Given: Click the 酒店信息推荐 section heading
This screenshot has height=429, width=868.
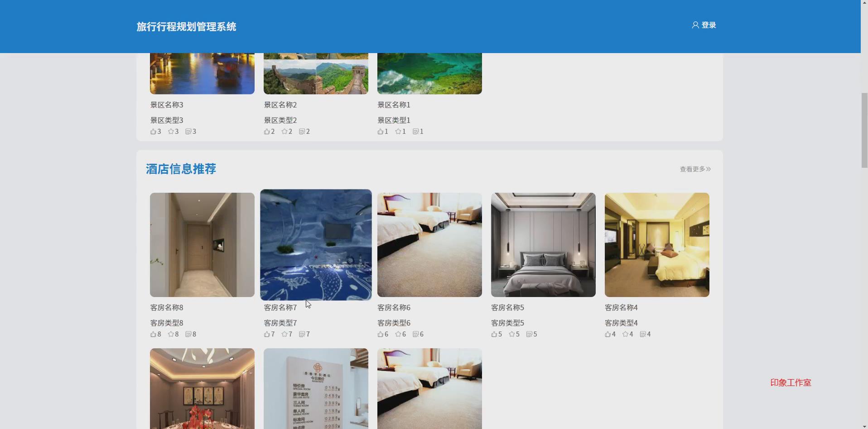Looking at the screenshot, I should (x=181, y=169).
